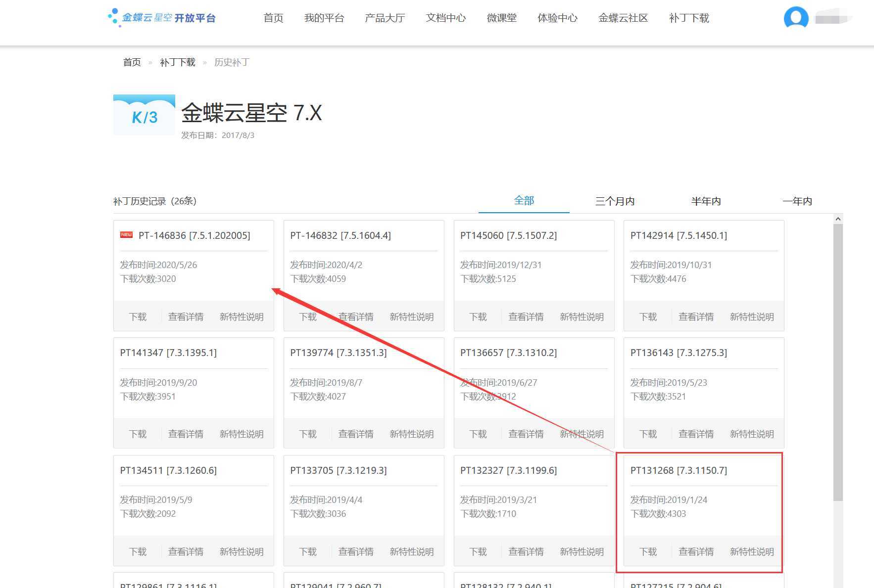
Task: Open 新特性说明 for PT139774
Action: click(x=412, y=434)
